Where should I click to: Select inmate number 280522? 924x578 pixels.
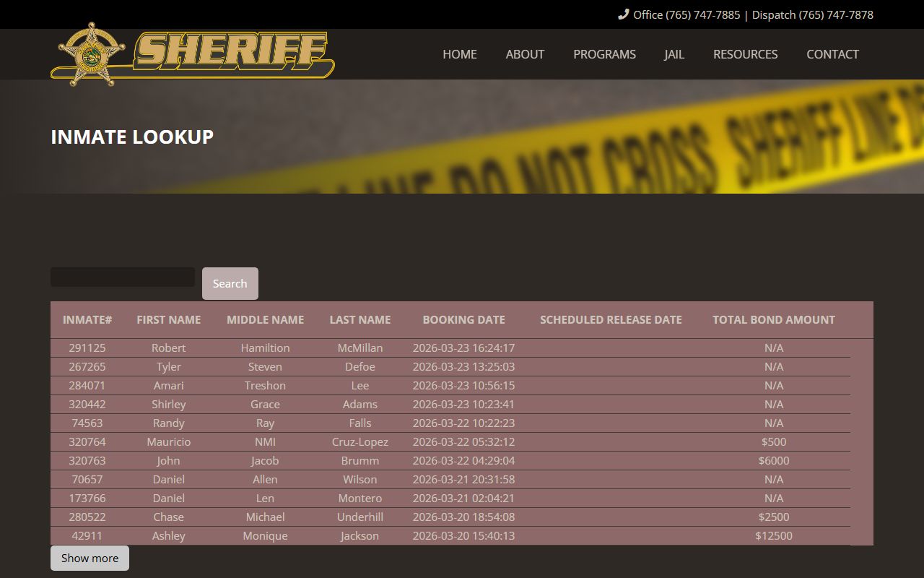coord(87,517)
